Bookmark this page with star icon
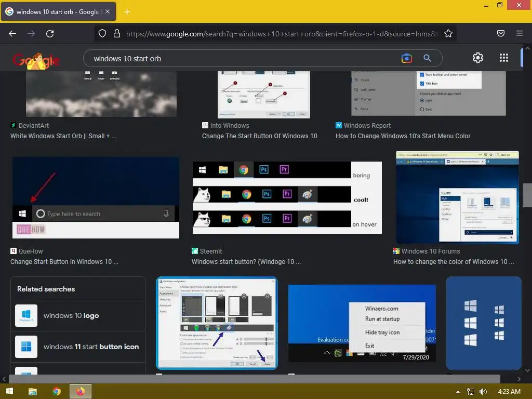Screen dimensions: 532x399 coord(448,33)
